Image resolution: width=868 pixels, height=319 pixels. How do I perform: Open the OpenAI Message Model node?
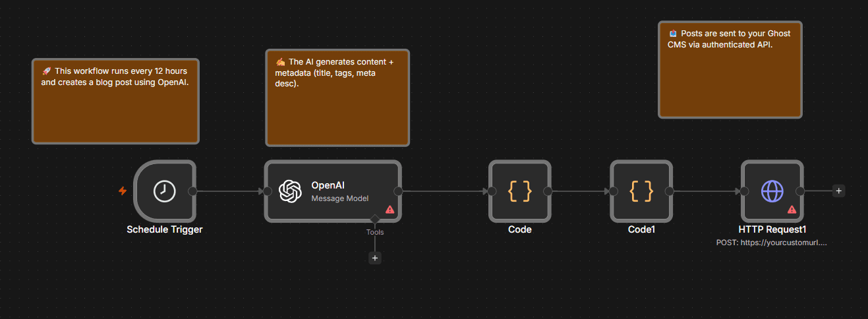point(333,191)
